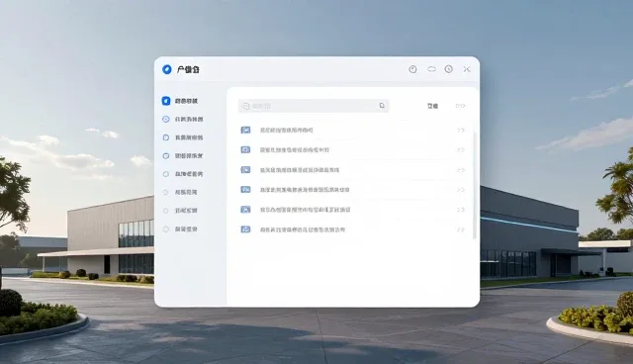Click the dark text button right of search field
The width and height of the screenshot is (633, 364).
[x=432, y=106]
